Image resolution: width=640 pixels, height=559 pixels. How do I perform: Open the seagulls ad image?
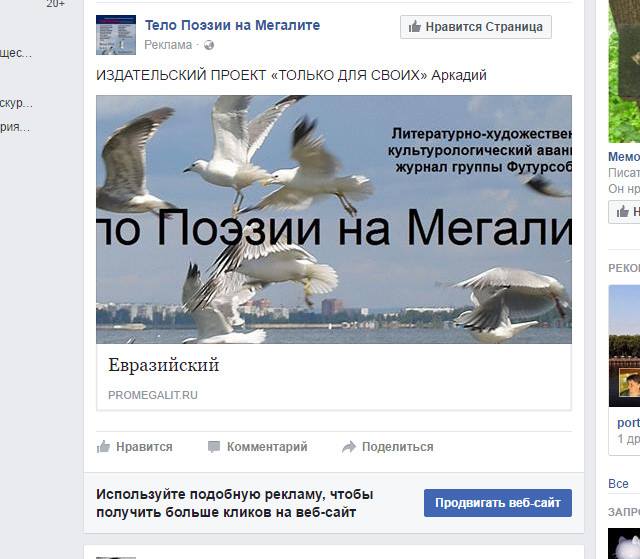click(334, 220)
